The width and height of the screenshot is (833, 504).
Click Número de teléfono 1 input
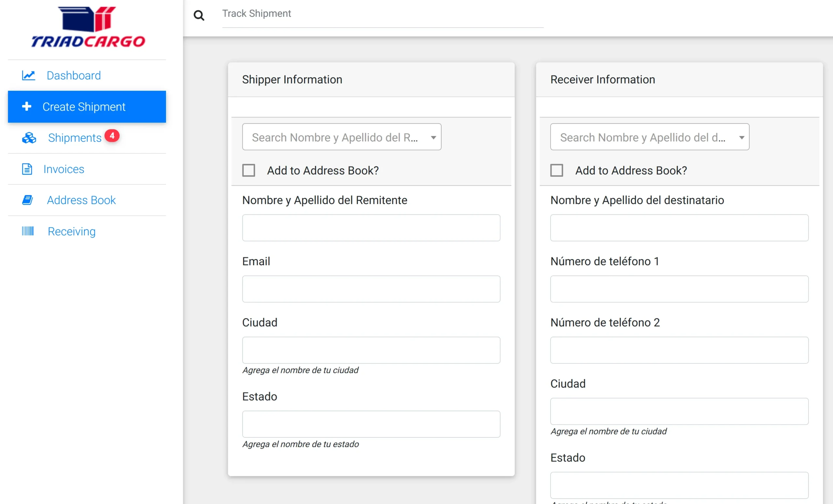[679, 289]
